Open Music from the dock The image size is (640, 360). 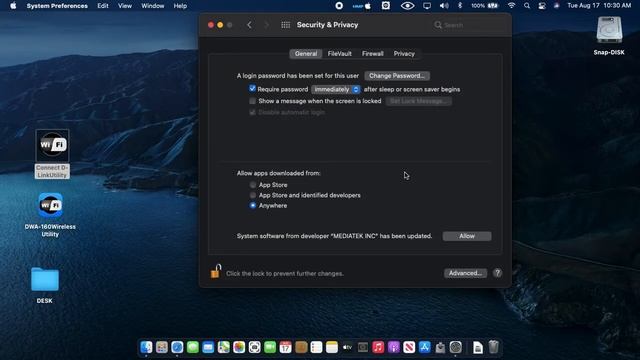(x=378, y=347)
